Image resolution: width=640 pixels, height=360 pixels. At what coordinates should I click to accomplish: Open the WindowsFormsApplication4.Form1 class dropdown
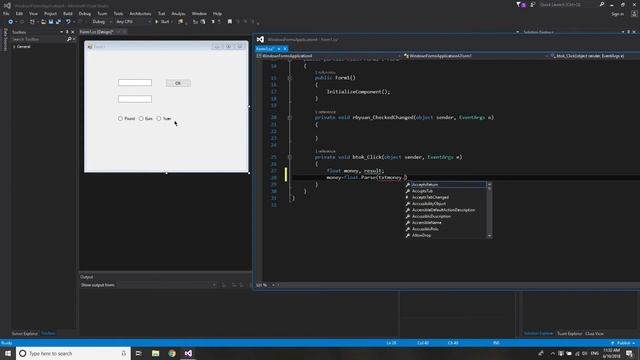point(475,56)
